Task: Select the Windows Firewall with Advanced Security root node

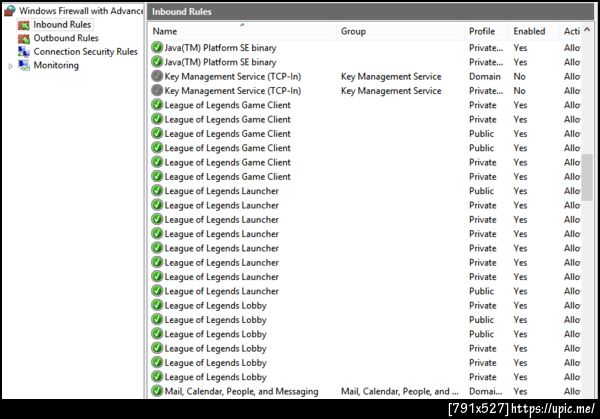Action: (x=81, y=11)
